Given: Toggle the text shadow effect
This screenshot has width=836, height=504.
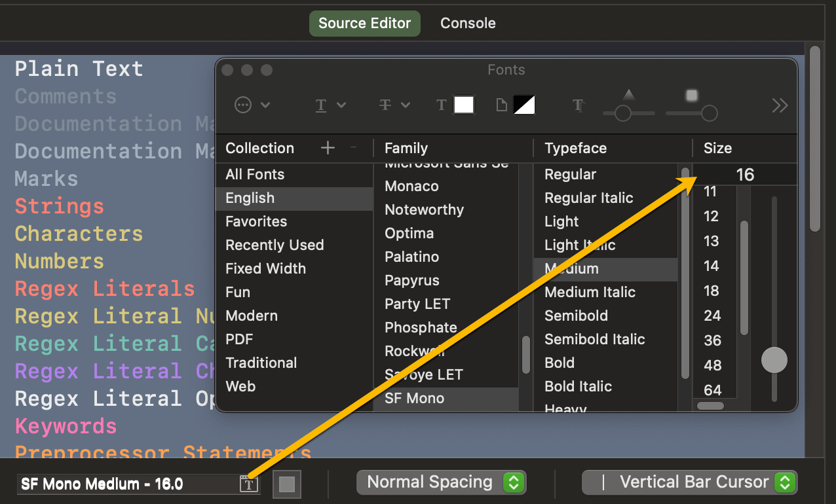Looking at the screenshot, I should [x=577, y=105].
